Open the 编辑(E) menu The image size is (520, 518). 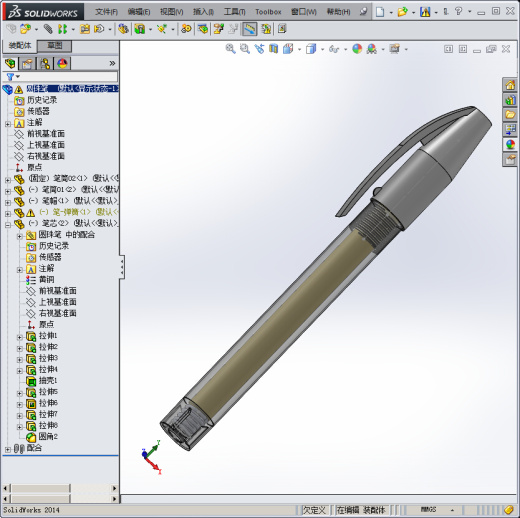pyautogui.click(x=139, y=12)
